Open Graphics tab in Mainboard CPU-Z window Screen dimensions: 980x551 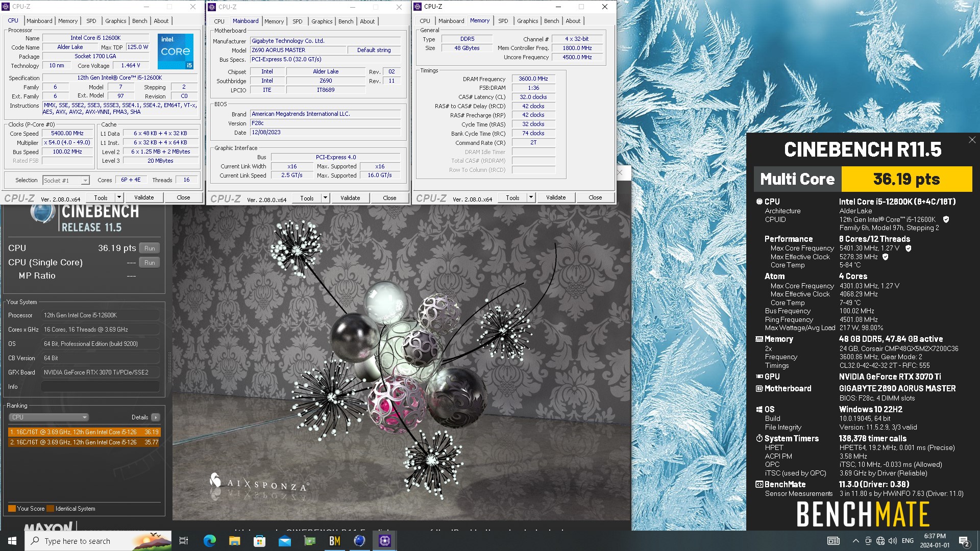click(322, 21)
